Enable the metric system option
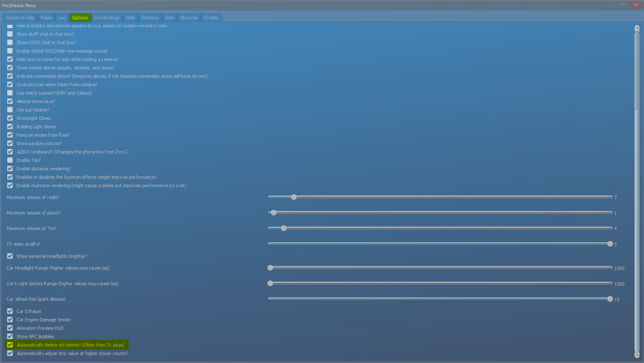 [x=10, y=93]
